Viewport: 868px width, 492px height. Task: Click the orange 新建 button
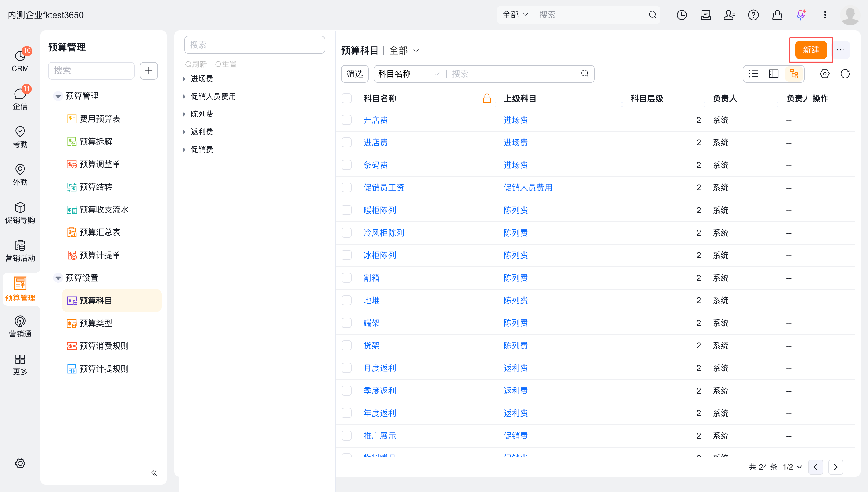[811, 50]
